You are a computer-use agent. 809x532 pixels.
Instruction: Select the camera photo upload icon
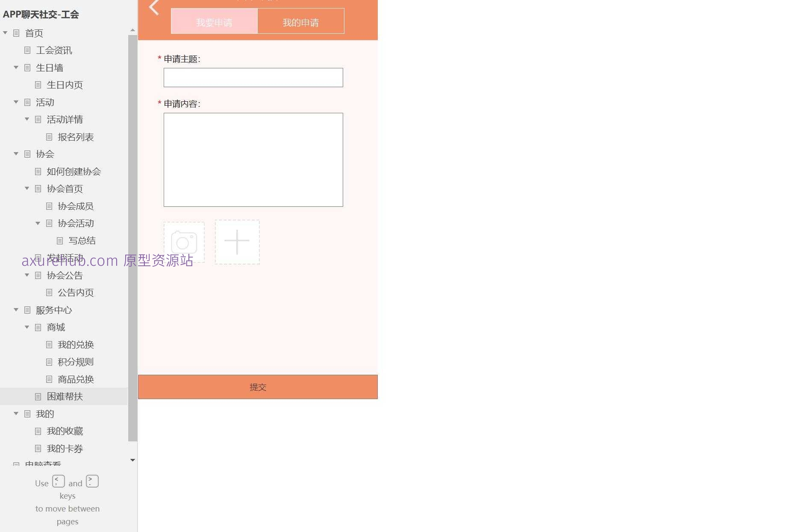[184, 242]
